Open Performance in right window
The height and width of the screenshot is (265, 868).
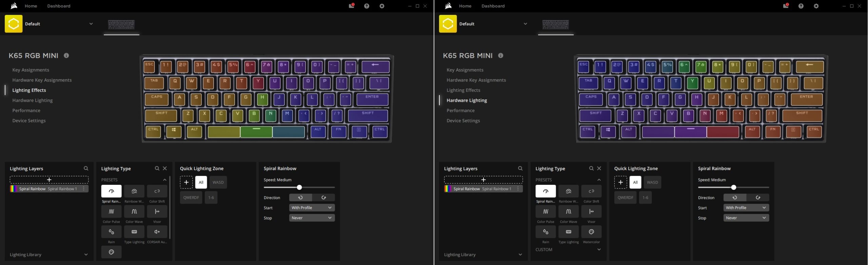pyautogui.click(x=460, y=111)
